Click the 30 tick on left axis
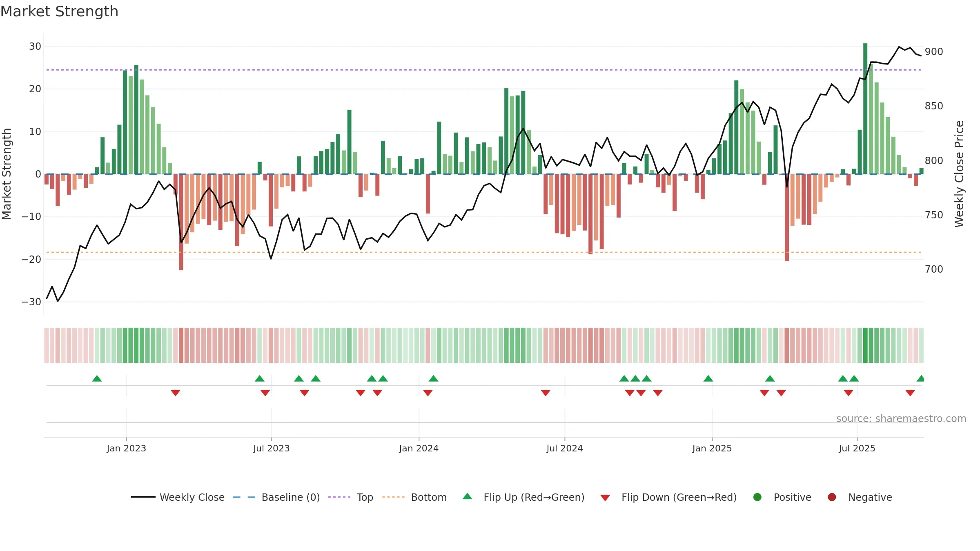 pos(35,47)
